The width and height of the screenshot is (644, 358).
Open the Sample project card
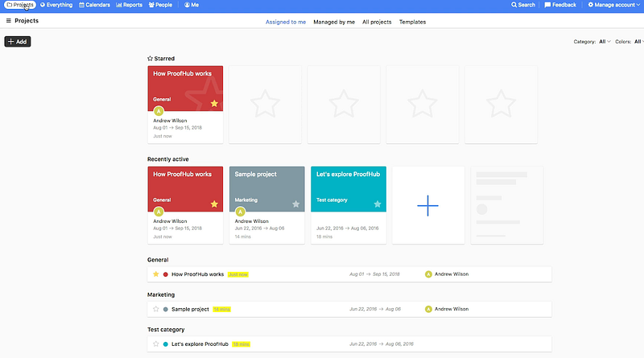point(267,205)
